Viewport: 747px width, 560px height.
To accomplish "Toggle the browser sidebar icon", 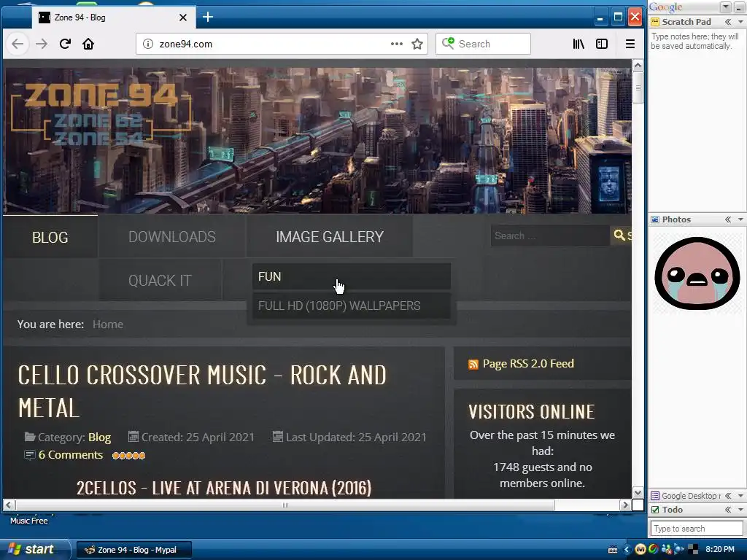I will coord(602,44).
